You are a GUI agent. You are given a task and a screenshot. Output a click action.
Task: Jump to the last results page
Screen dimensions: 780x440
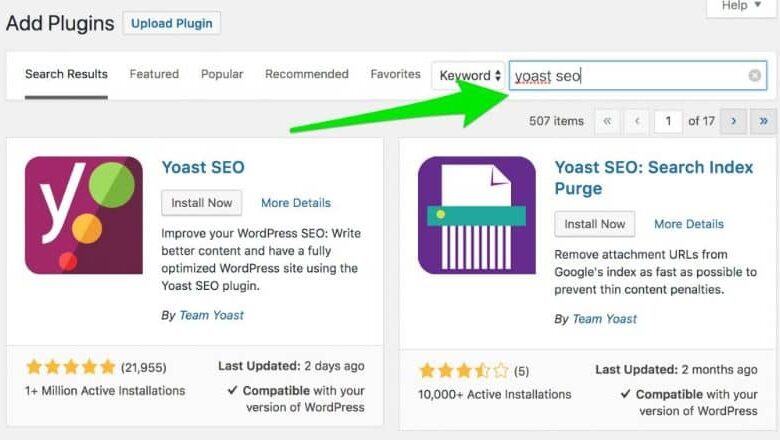point(764,121)
